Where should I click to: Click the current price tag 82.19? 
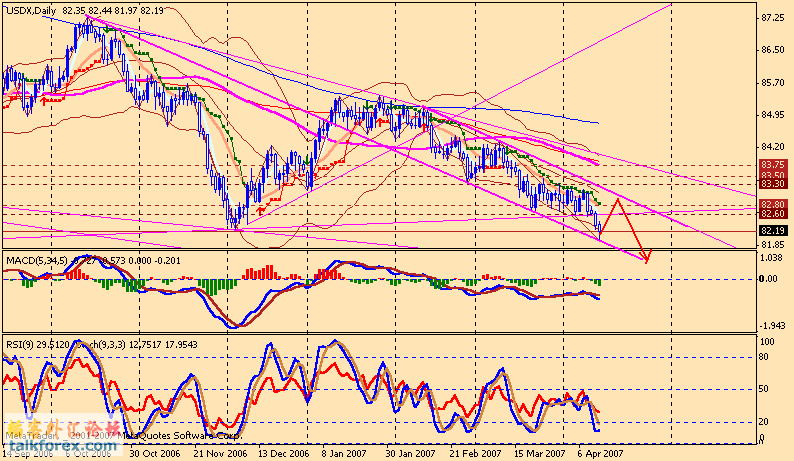(773, 231)
